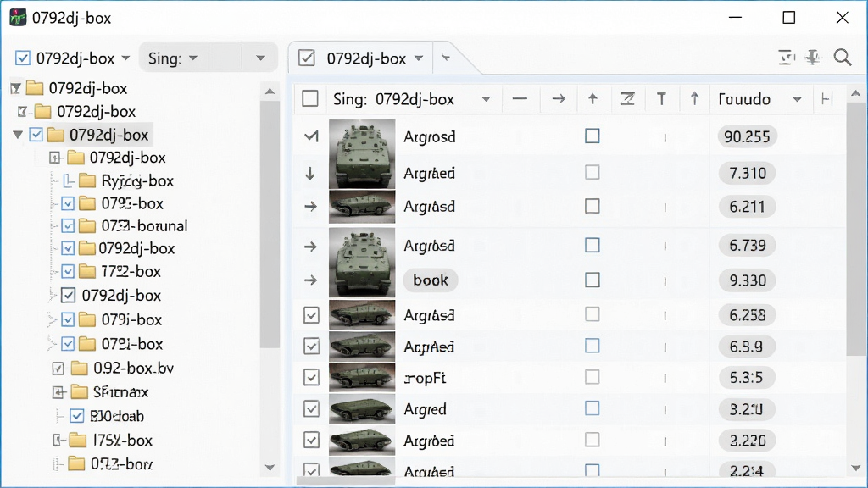The width and height of the screenshot is (868, 488).
Task: Uncheck the left checkbox of the 3.220 row
Action: pos(311,441)
